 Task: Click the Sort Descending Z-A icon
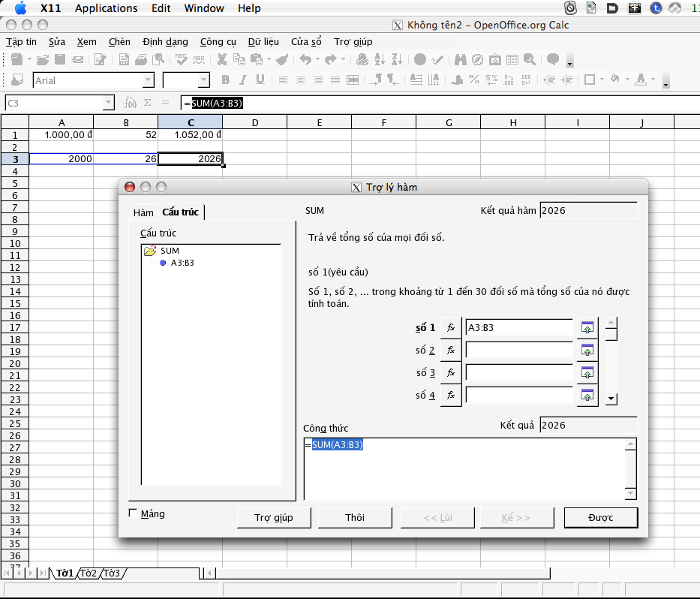(397, 59)
